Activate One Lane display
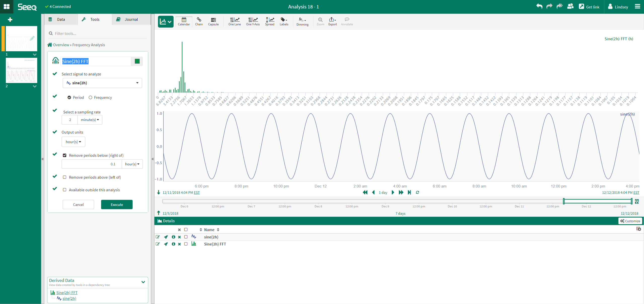The height and width of the screenshot is (304, 644). click(234, 21)
